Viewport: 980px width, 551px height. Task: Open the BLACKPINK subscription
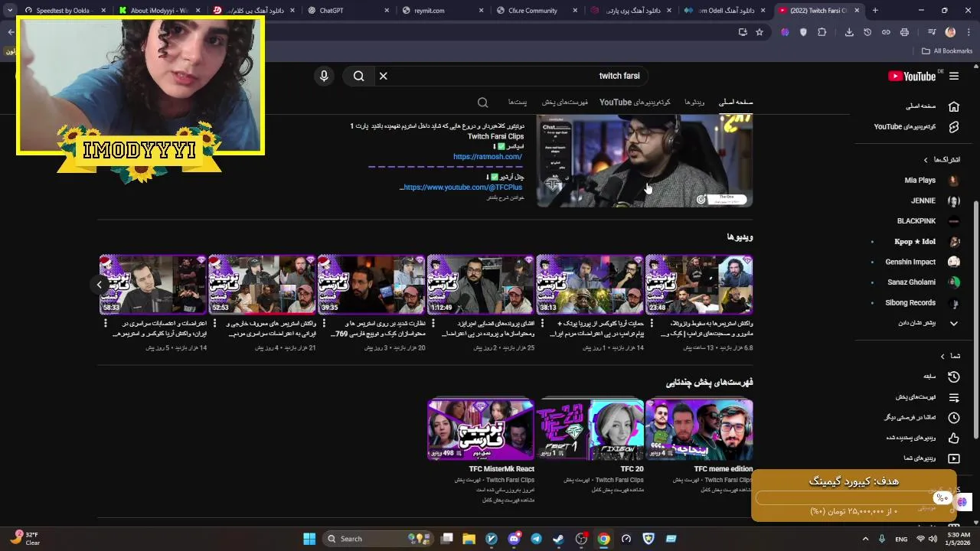coord(926,221)
